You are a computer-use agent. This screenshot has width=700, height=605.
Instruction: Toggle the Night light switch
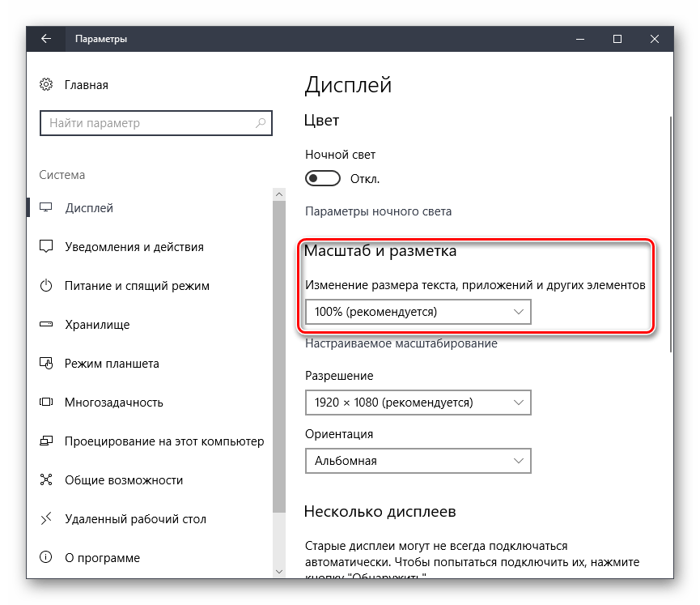(322, 178)
